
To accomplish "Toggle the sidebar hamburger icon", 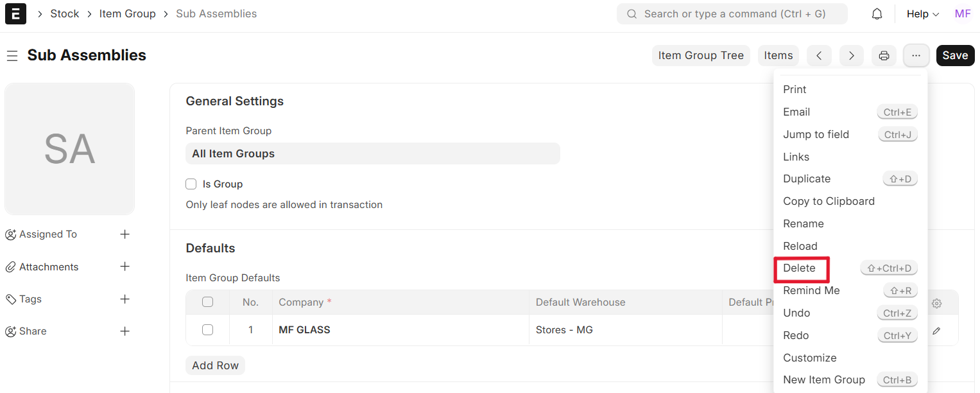I will pos(12,56).
